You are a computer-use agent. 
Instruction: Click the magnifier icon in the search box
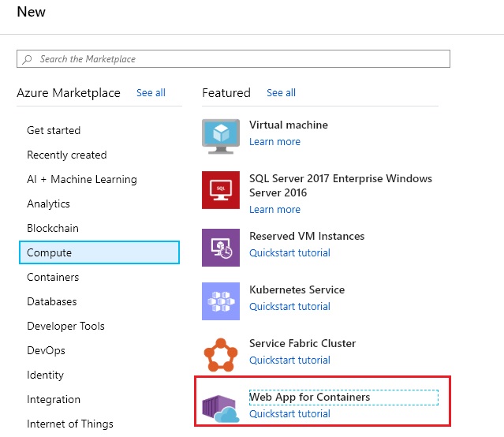tap(28, 59)
